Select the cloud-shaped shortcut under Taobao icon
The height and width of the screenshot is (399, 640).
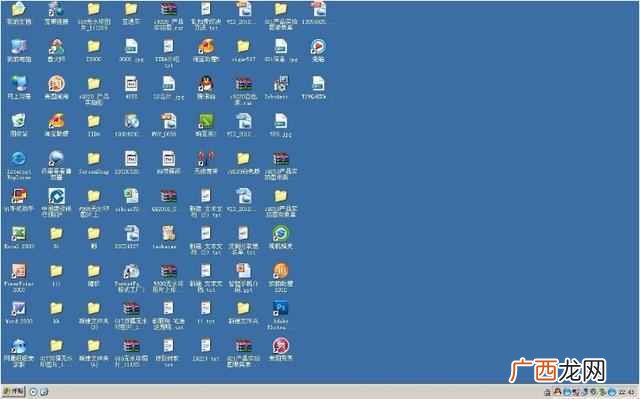click(x=56, y=159)
